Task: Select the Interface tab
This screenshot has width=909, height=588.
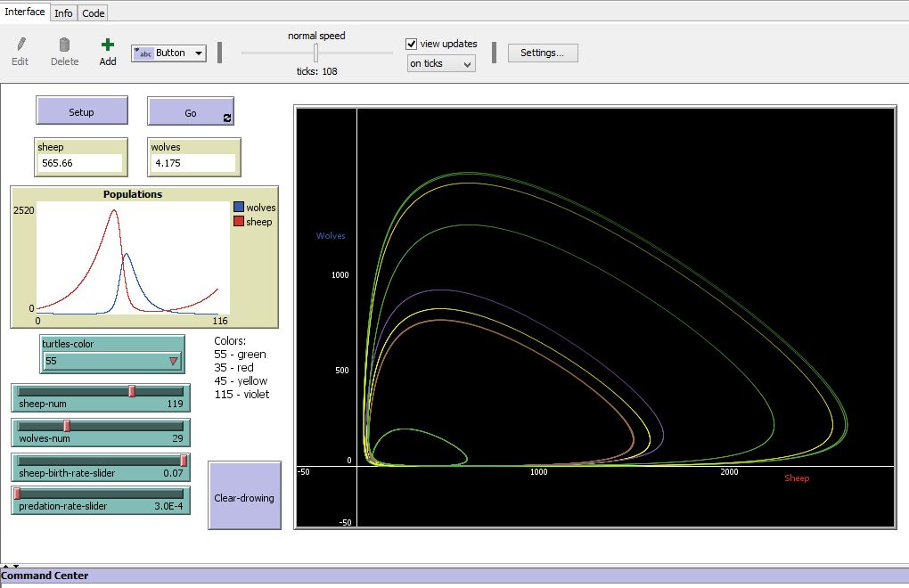Action: point(24,12)
